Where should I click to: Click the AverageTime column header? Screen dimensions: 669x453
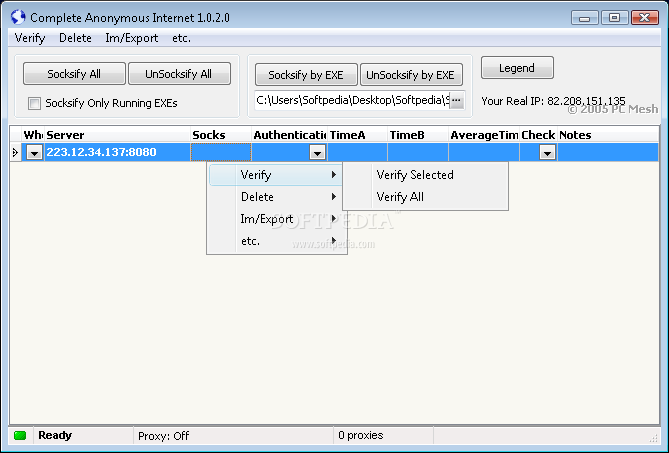(x=484, y=135)
